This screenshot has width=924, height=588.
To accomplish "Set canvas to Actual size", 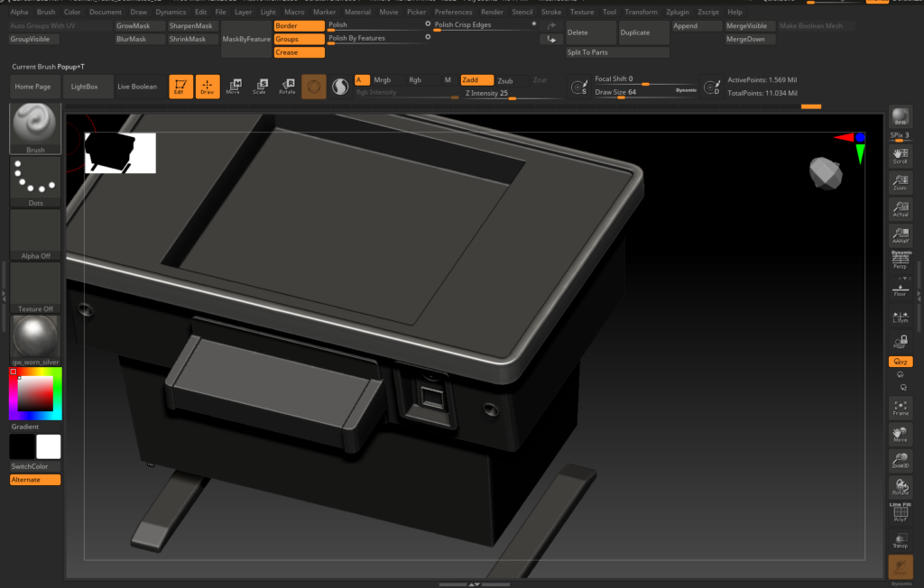I will click(x=900, y=208).
